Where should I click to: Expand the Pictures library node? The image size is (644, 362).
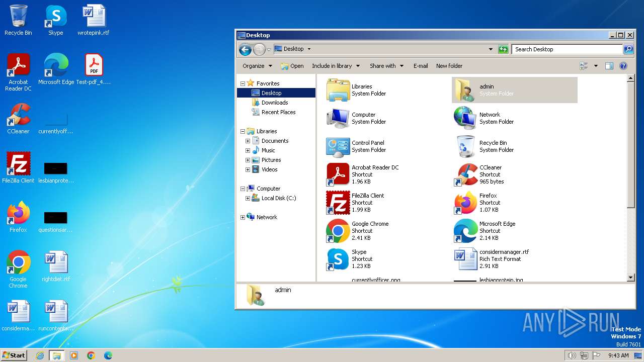248,160
